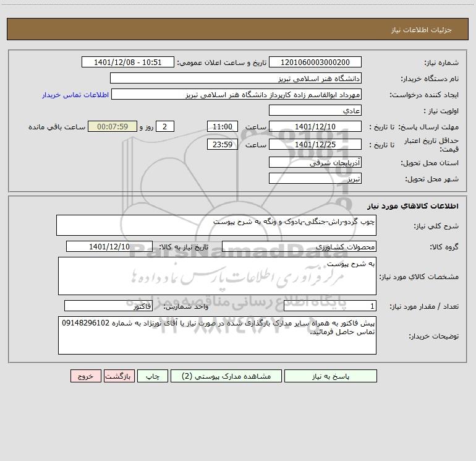Click the remaining days field showing 2
The height and width of the screenshot is (461, 476).
pyautogui.click(x=165, y=126)
